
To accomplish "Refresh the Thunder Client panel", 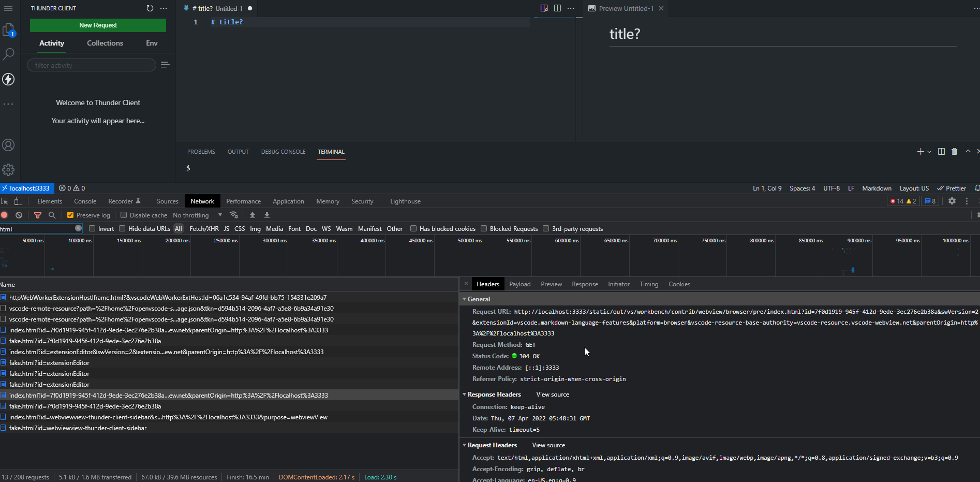I will tap(150, 8).
